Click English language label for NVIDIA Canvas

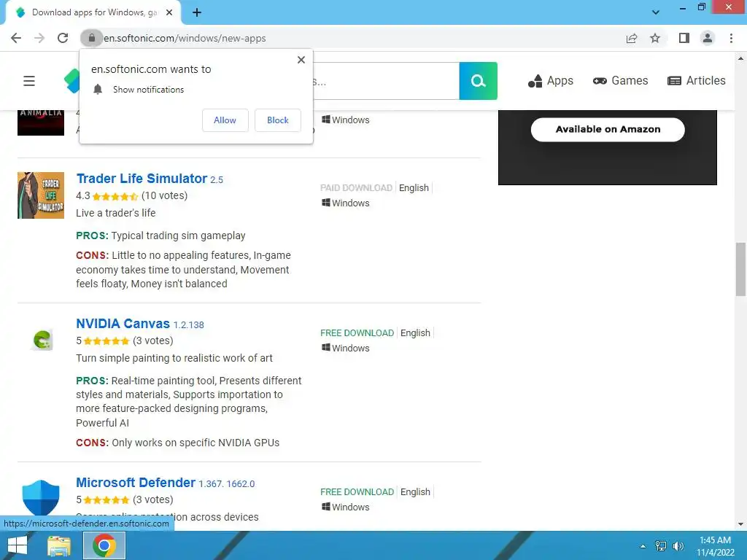click(415, 332)
